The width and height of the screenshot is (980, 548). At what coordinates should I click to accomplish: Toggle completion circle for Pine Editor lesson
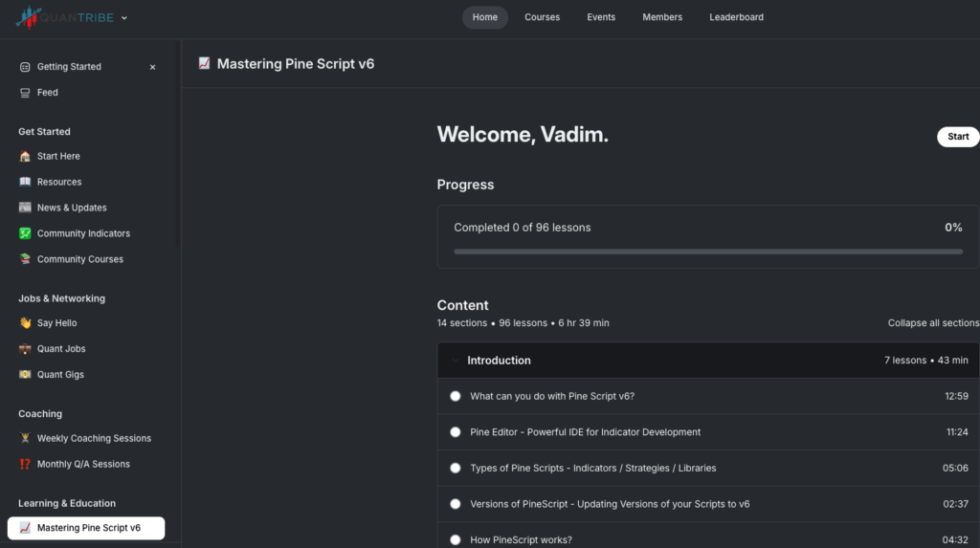[456, 432]
